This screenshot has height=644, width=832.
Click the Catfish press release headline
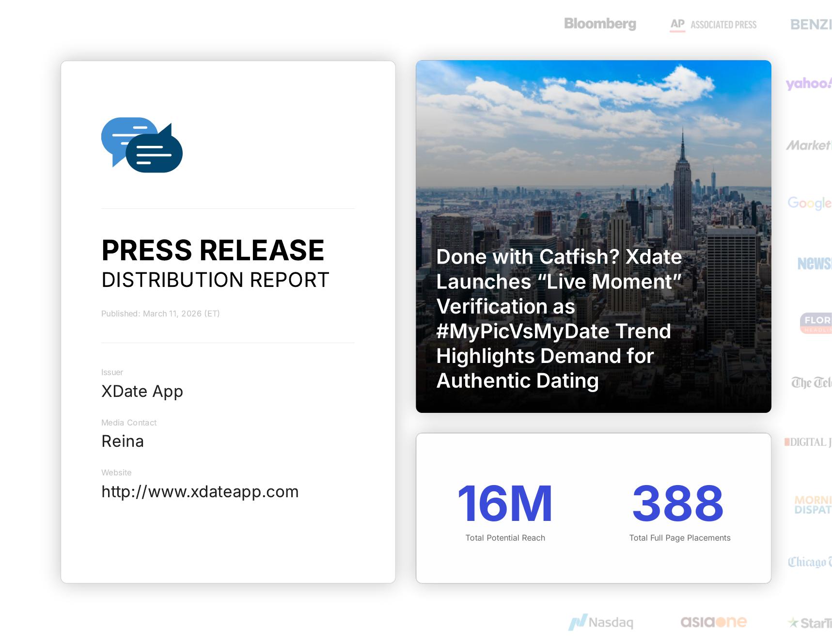point(559,318)
